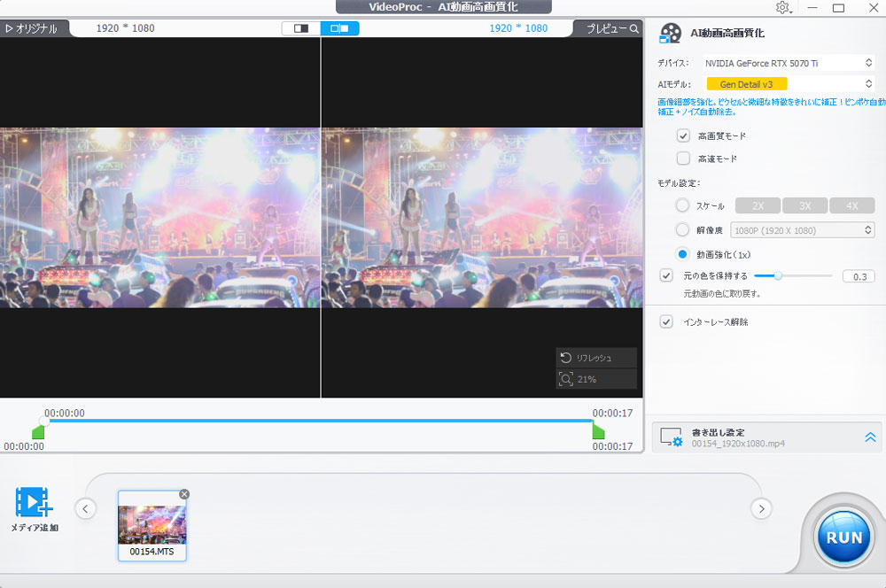The width and height of the screenshot is (886, 588).
Task: Open the AIモデル Gen Detail v3 dropdown
Action: coord(789,84)
